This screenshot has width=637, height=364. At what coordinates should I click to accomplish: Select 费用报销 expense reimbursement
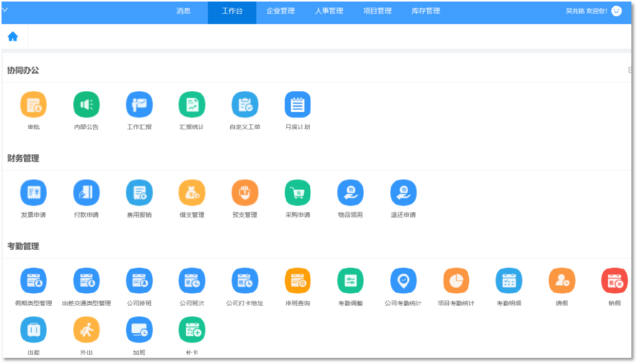[x=139, y=192]
